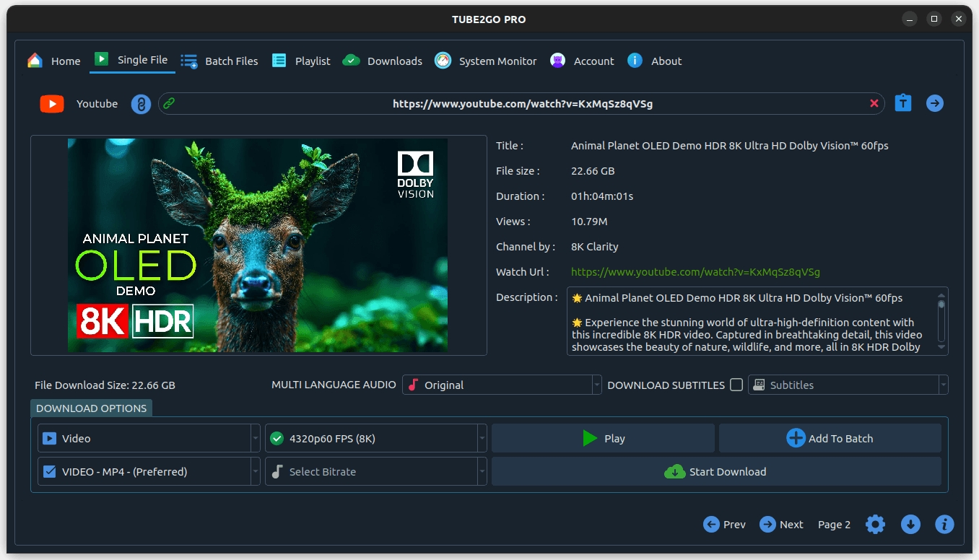Click the System Monitor gauge icon

(443, 61)
